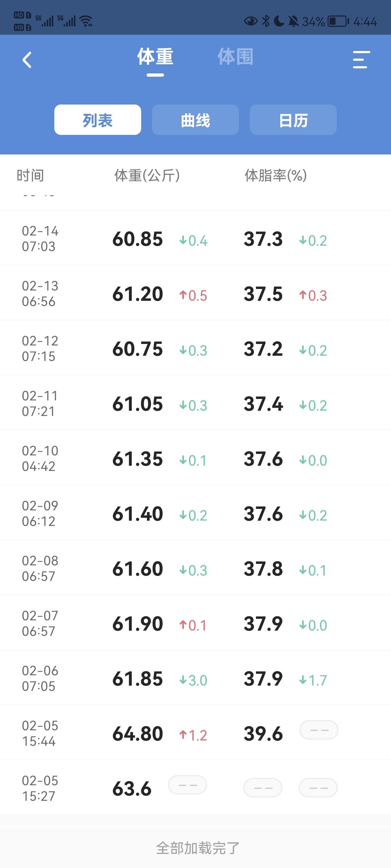The height and width of the screenshot is (868, 391).
Task: Switch to the 体围 tab
Action: click(x=235, y=57)
